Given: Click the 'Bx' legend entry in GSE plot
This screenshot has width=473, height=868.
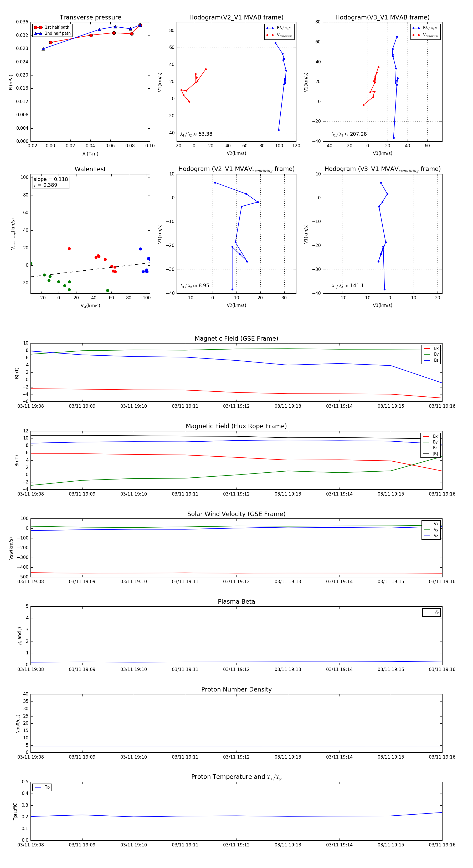Looking at the screenshot, I should click(x=431, y=349).
